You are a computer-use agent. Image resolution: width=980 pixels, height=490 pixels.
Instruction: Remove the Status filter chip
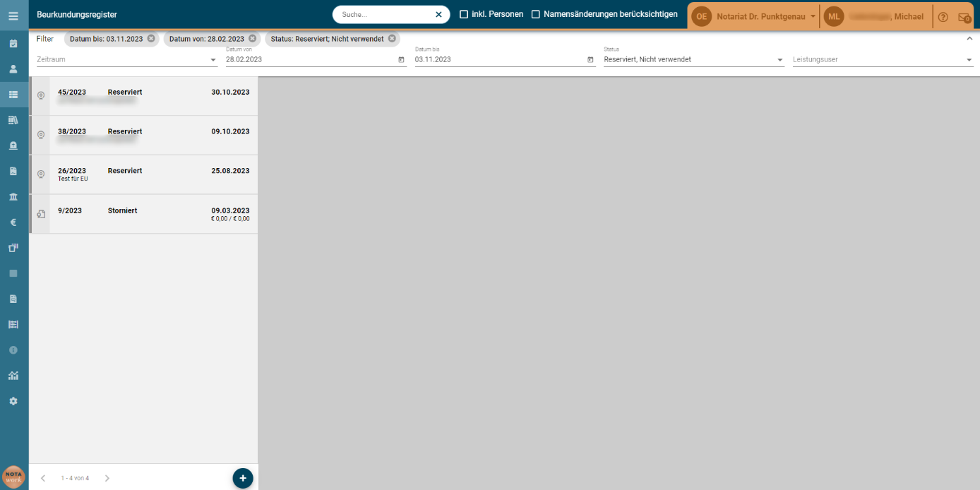click(392, 38)
